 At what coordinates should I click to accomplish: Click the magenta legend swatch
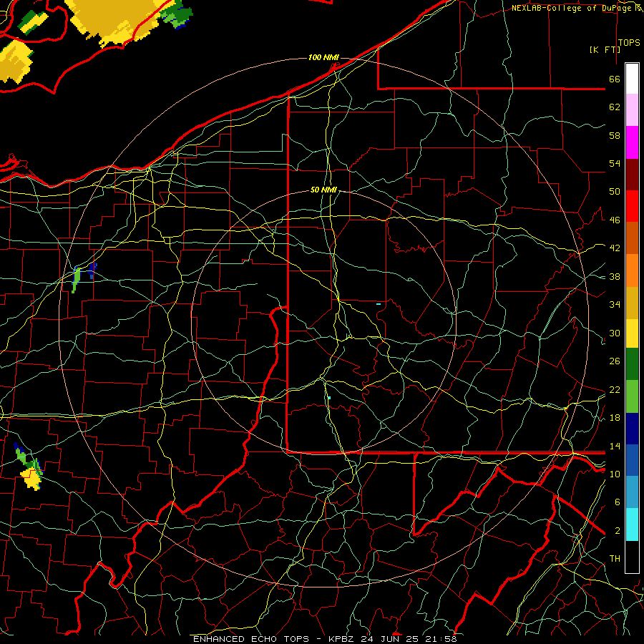point(632,142)
